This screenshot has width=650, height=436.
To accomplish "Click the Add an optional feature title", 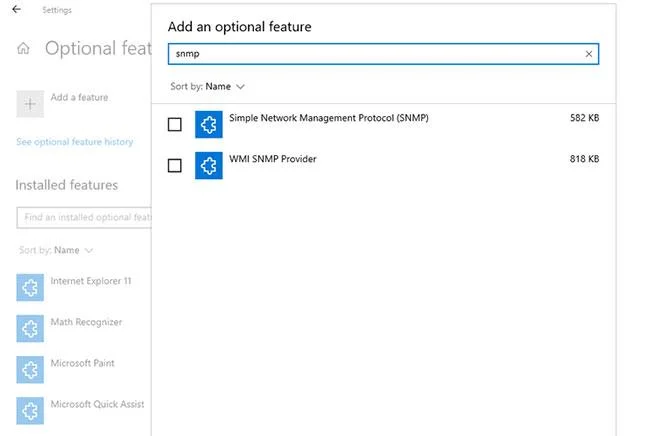I will [240, 27].
